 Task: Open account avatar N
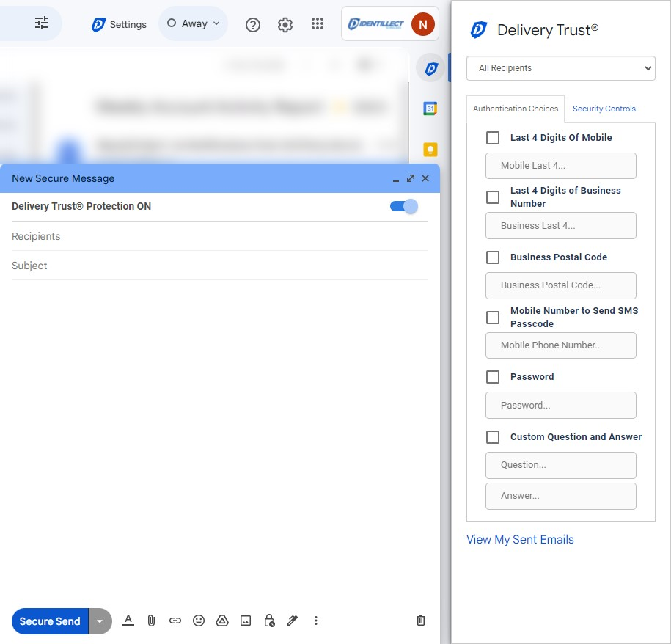click(x=423, y=24)
